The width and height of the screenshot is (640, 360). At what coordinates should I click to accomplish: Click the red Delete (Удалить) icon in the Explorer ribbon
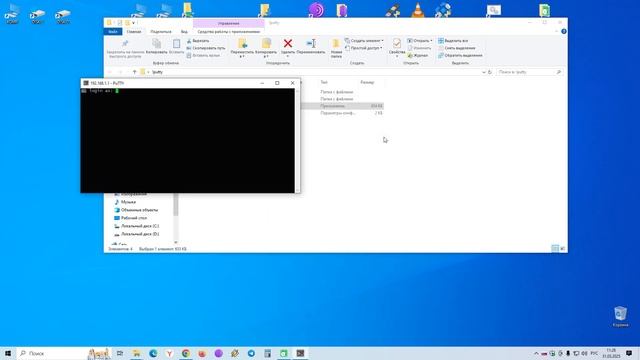(x=288, y=43)
